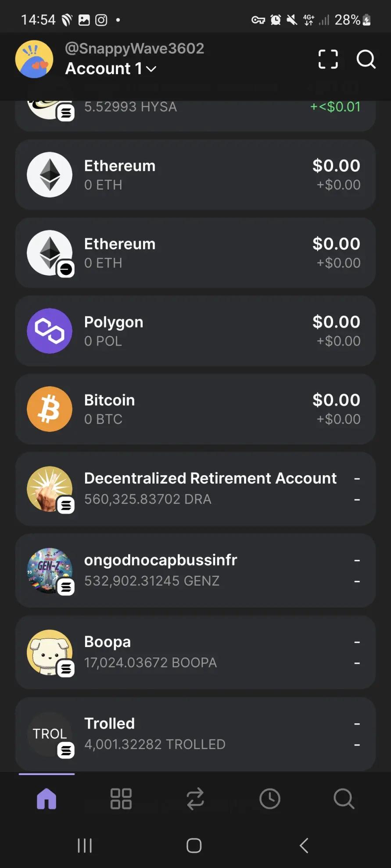Screen dimensions: 391x868
Task: Tap the first Ethereum icon without badge
Action: pyautogui.click(x=50, y=174)
